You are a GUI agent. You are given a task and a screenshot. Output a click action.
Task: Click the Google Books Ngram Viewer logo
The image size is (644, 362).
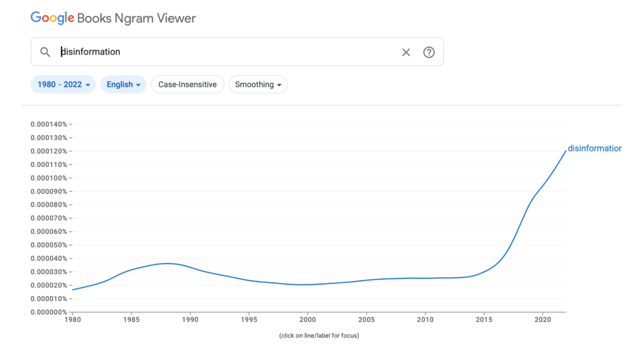tap(113, 18)
